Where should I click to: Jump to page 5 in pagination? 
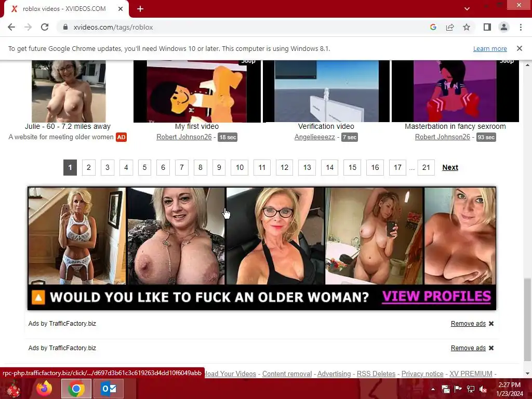tap(144, 167)
